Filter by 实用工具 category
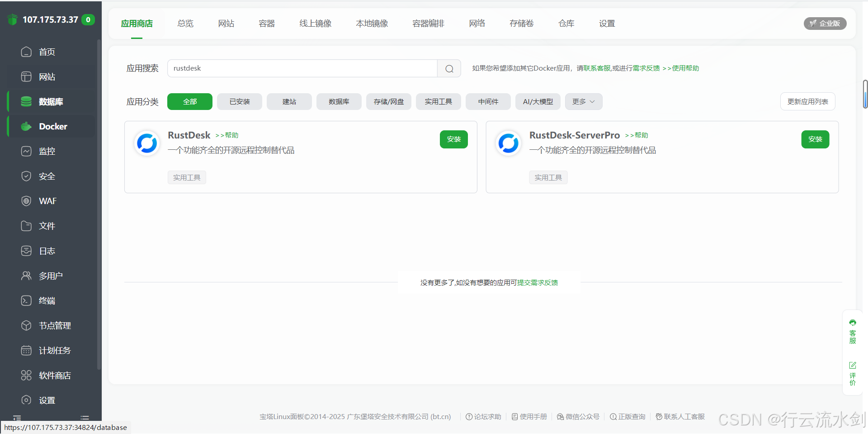 tap(438, 102)
